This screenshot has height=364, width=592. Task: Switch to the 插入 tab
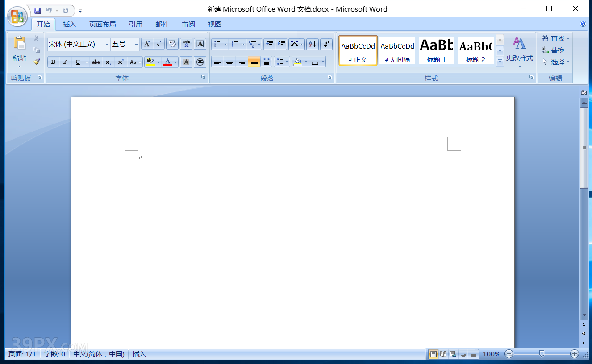70,25
